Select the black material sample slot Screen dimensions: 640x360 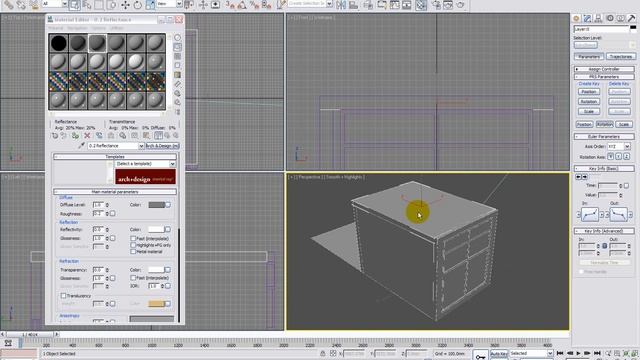click(58, 43)
